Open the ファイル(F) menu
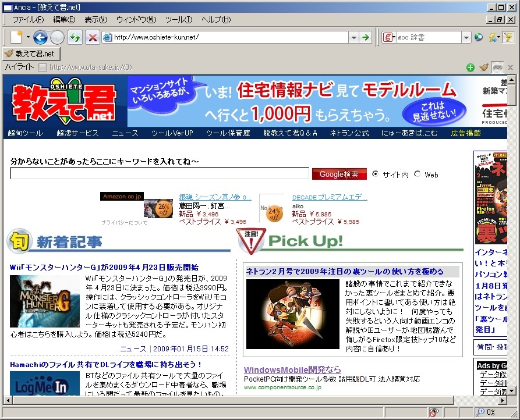The image size is (520, 420). click(28, 20)
